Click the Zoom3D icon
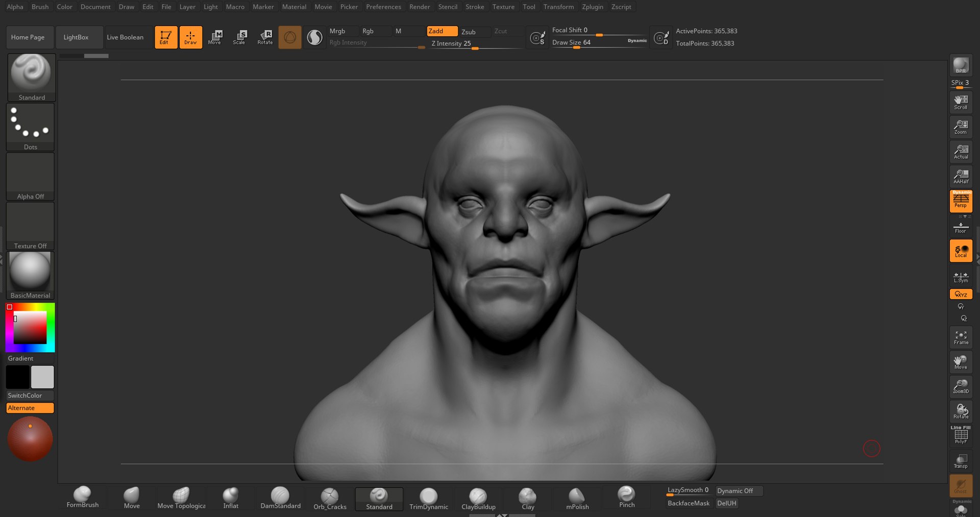This screenshot has height=517, width=980. pyautogui.click(x=961, y=386)
